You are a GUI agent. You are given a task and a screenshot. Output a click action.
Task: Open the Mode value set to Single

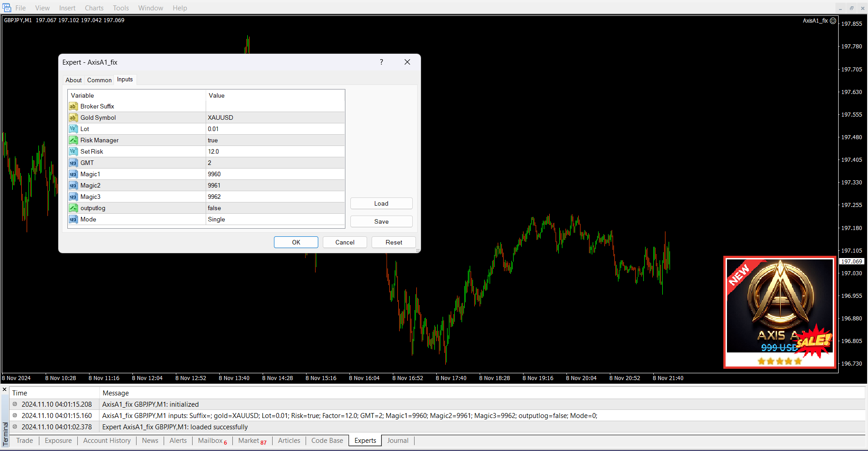[275, 219]
